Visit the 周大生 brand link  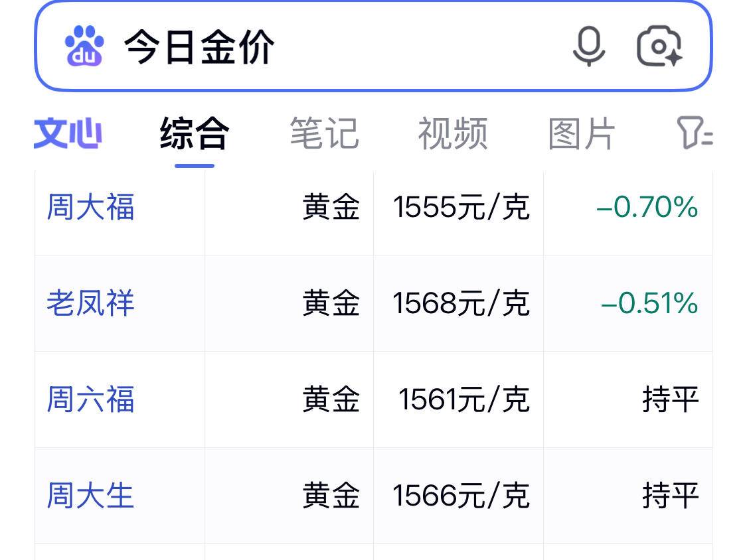pyautogui.click(x=90, y=496)
